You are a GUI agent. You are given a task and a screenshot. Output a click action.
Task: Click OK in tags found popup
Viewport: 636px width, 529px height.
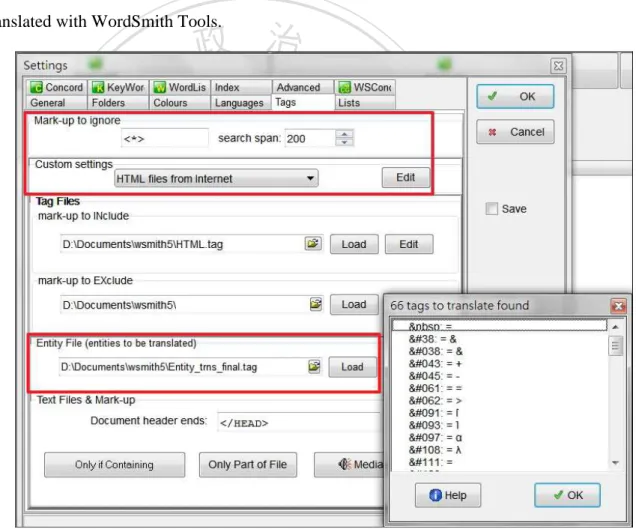(x=567, y=495)
